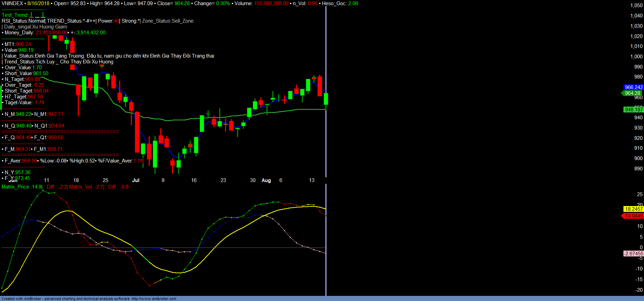This screenshot has height=301, width=644.
Task: Click the yellow 18.2457 indicator label
Action: click(x=633, y=209)
